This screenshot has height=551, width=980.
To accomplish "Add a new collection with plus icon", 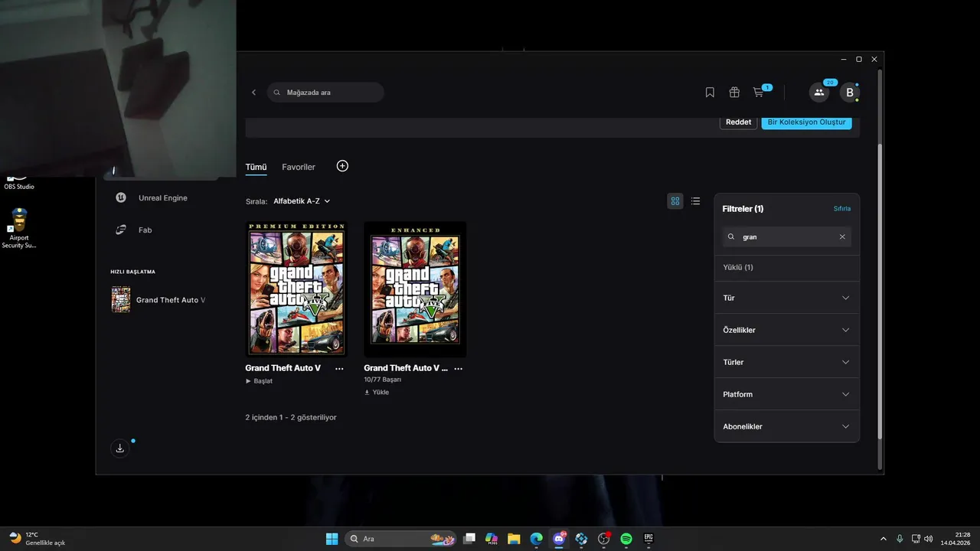I will [342, 166].
